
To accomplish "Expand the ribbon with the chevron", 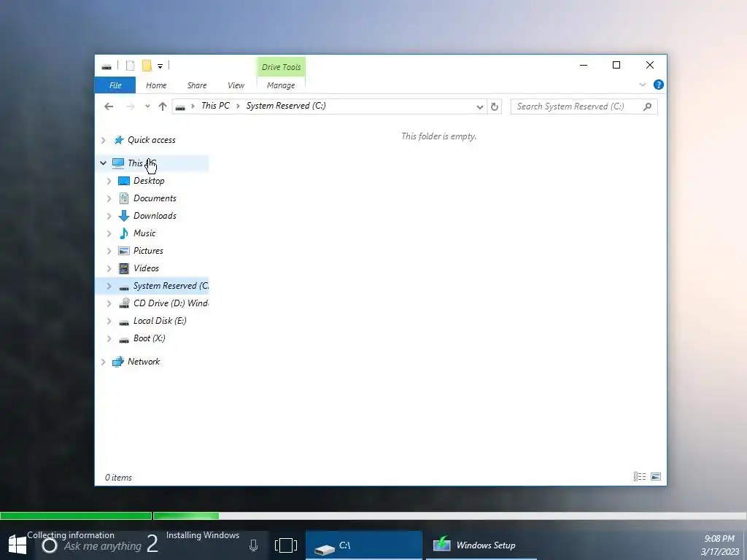I will click(642, 85).
